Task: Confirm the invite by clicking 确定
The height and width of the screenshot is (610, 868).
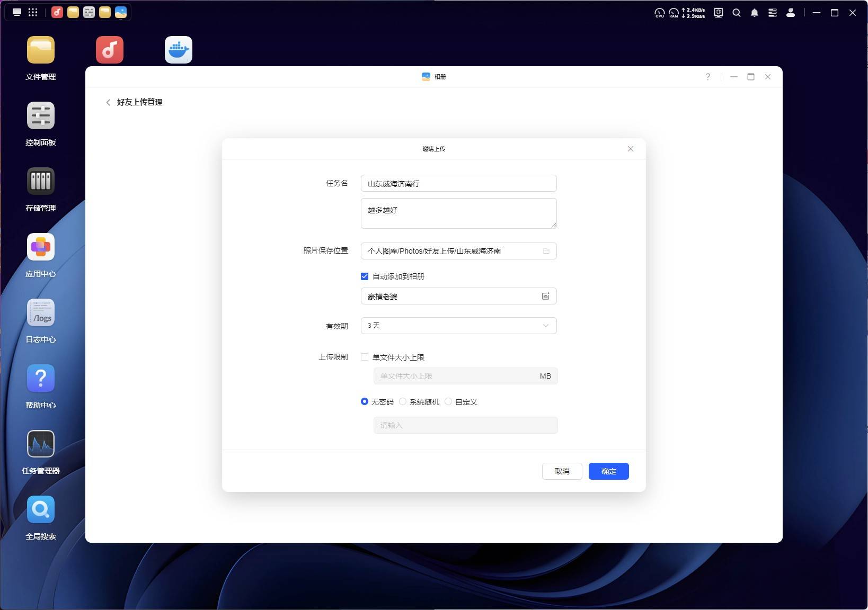Action: point(608,471)
